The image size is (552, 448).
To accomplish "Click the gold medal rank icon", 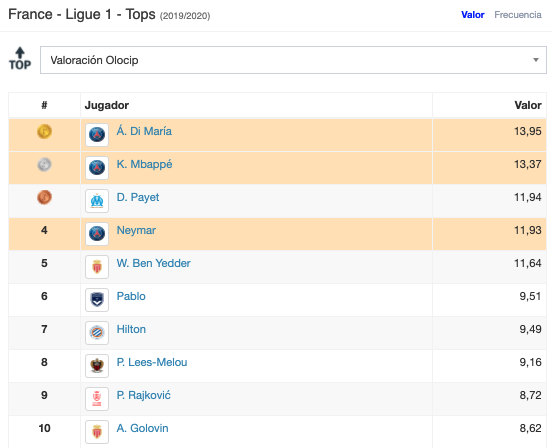I will coord(44,132).
